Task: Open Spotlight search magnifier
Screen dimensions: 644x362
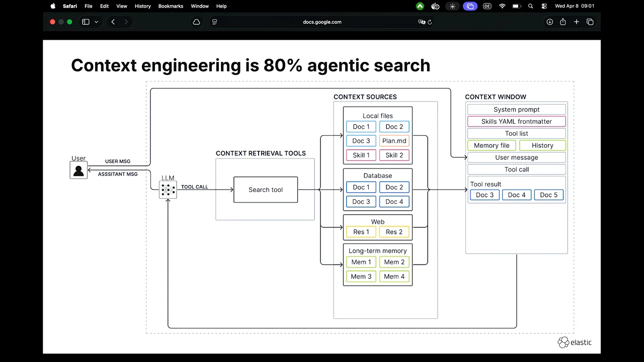Action: click(531, 6)
